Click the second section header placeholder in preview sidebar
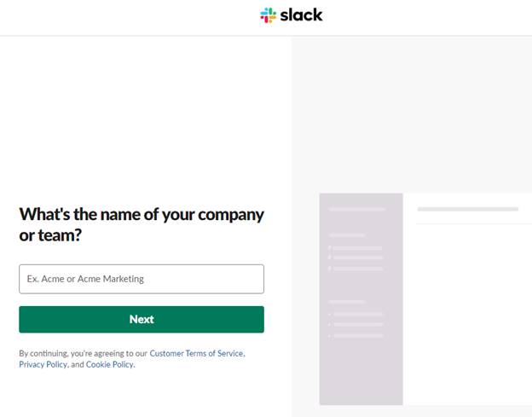Viewport: 532px width, 417px height. point(347,301)
